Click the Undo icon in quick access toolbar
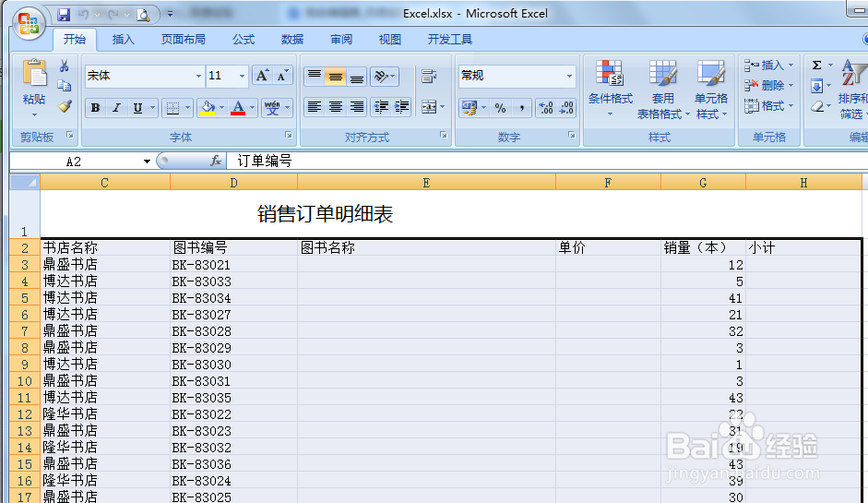The image size is (868, 503). pyautogui.click(x=84, y=15)
